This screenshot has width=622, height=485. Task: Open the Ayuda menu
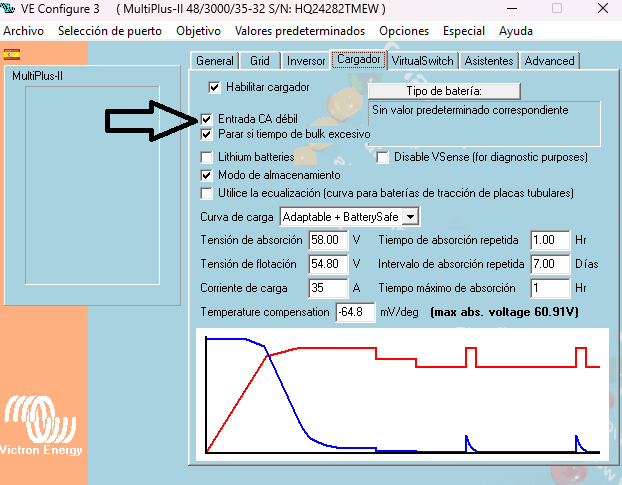(x=516, y=31)
